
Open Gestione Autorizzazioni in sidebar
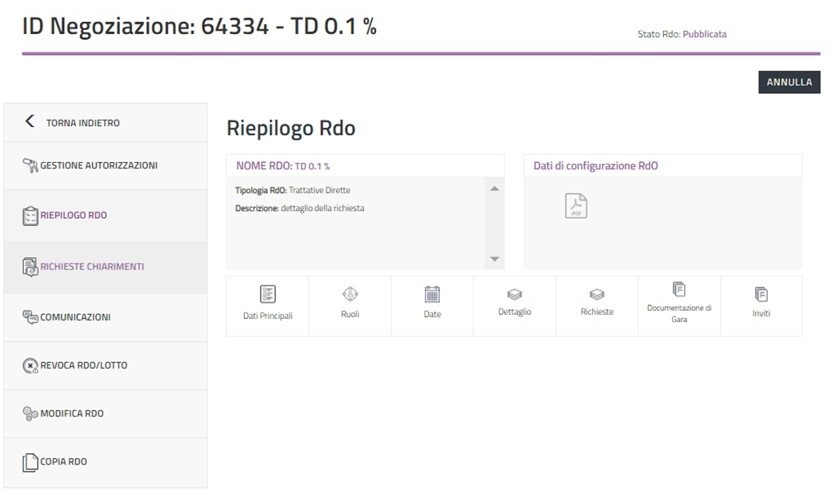pos(98,165)
